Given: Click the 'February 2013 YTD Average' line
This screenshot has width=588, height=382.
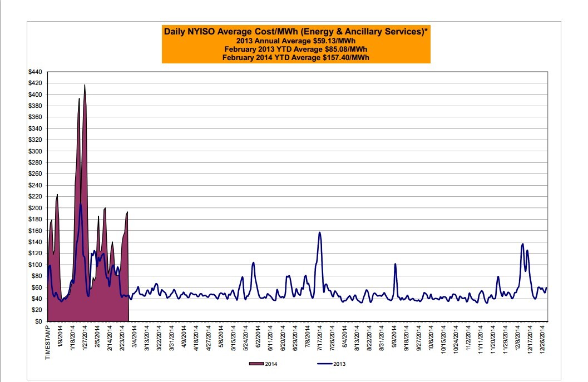Looking at the screenshot, I should click(295, 49).
